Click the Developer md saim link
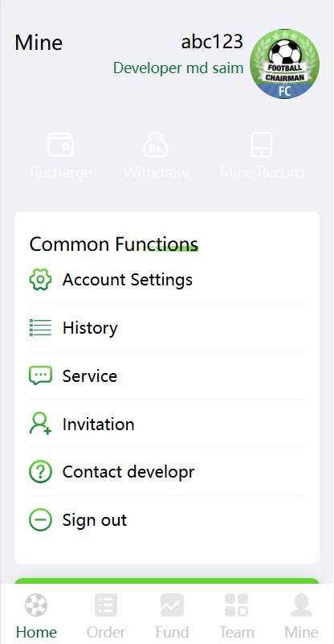 pyautogui.click(x=178, y=68)
